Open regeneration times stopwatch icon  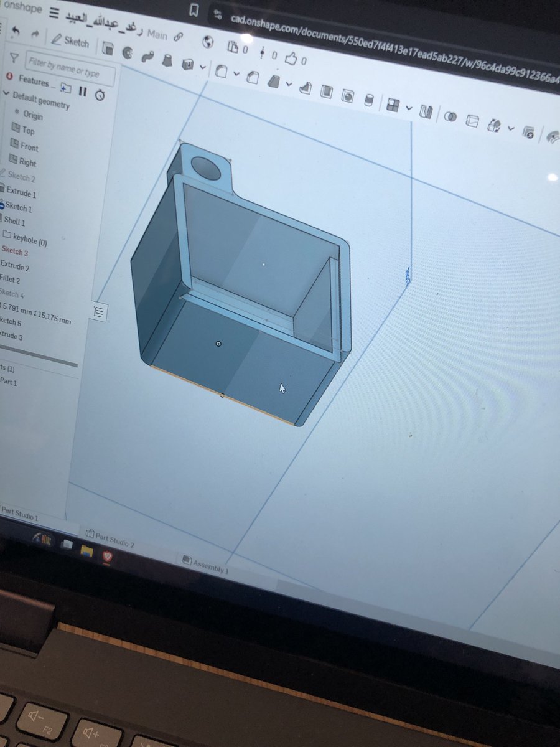(x=100, y=95)
